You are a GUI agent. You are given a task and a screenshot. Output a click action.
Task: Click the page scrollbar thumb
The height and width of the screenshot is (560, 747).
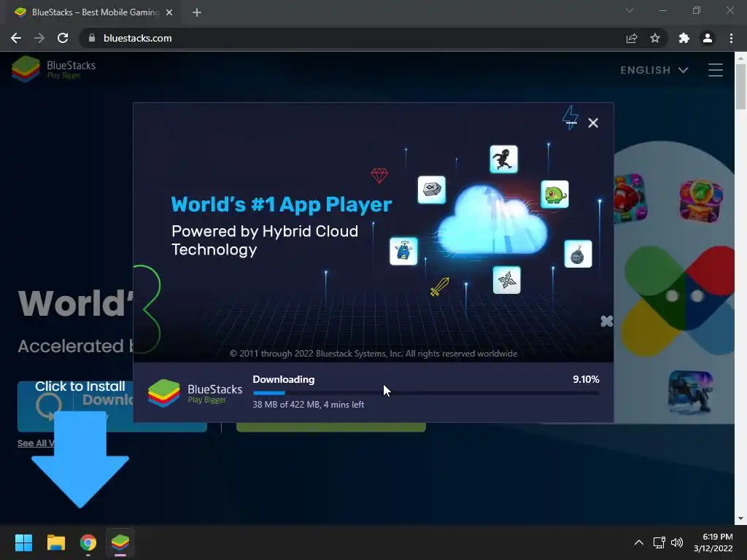pos(741,86)
